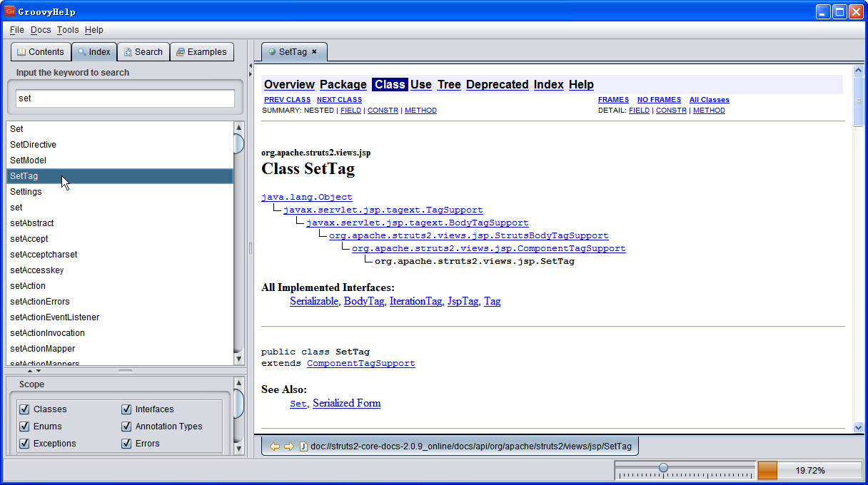The height and width of the screenshot is (485, 868).
Task: Open the Examples tab
Action: [201, 52]
